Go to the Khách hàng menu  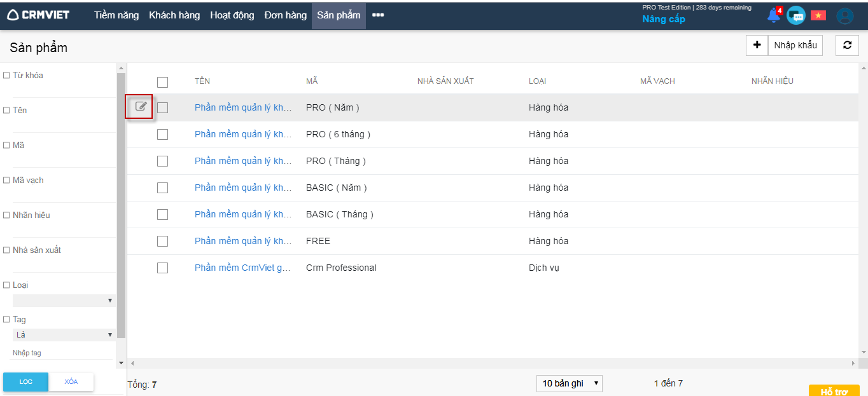click(174, 15)
